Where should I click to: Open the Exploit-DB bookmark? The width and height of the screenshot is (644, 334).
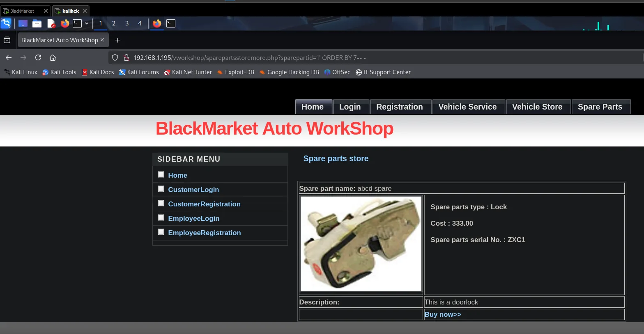(235, 72)
